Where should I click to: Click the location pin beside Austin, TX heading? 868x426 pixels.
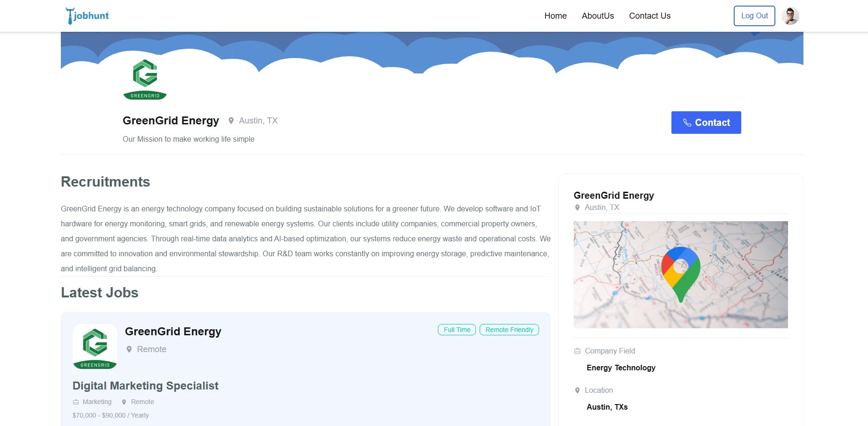click(x=231, y=121)
